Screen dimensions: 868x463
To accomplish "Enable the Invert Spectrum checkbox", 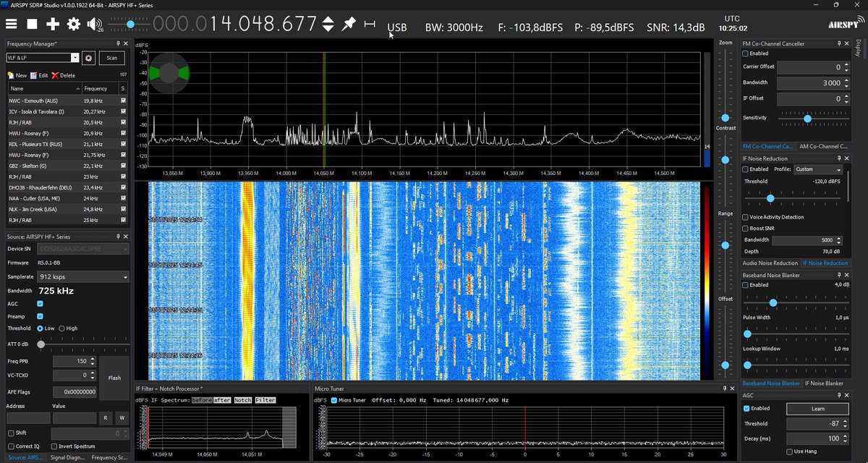I will point(53,446).
